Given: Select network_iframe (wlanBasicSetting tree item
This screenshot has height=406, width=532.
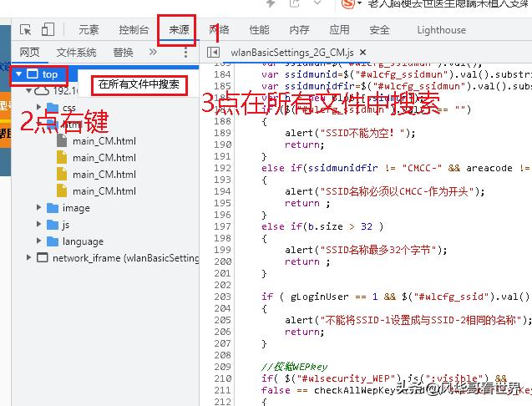Looking at the screenshot, I should click(125, 258).
